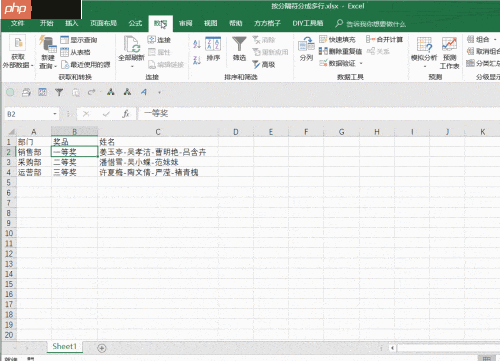This screenshot has height=361, width=500.
Task: Switch to the Formulas (公式) tab
Action: click(x=135, y=23)
